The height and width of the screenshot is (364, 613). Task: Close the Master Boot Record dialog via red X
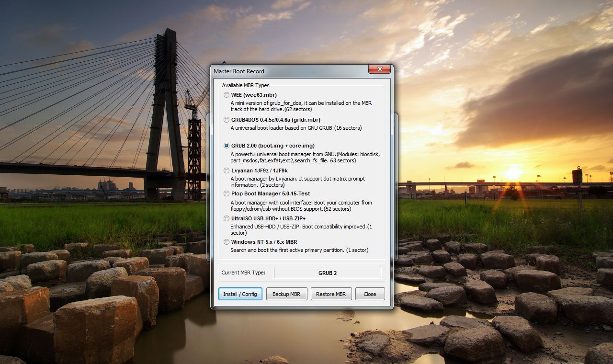(379, 69)
